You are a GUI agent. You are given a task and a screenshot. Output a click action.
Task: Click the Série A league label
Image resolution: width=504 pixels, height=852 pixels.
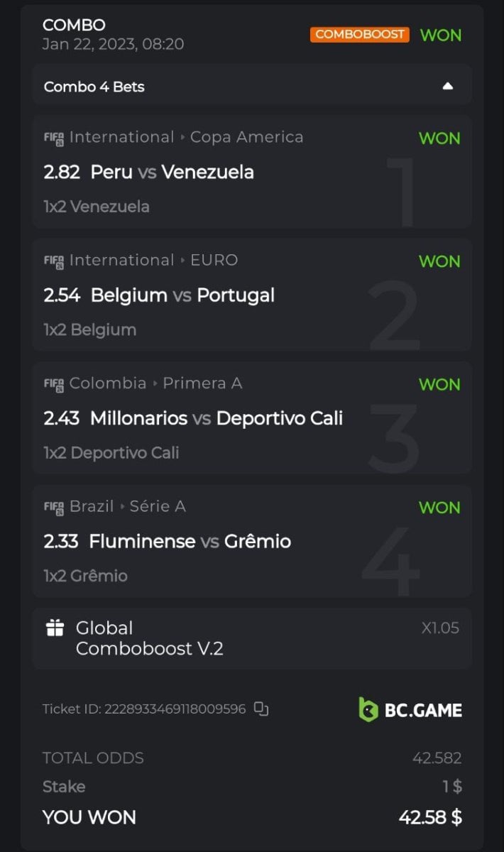[158, 506]
